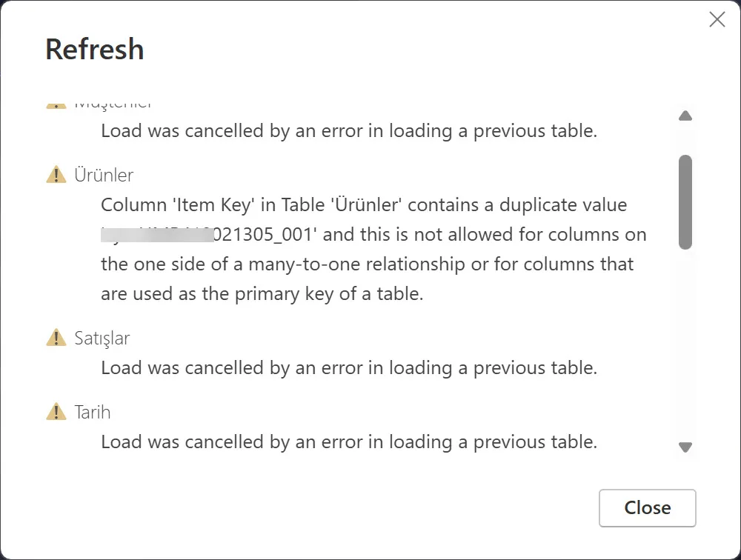The height and width of the screenshot is (560, 741).
Task: Click the 'Item Key' column name text
Action: (x=219, y=204)
